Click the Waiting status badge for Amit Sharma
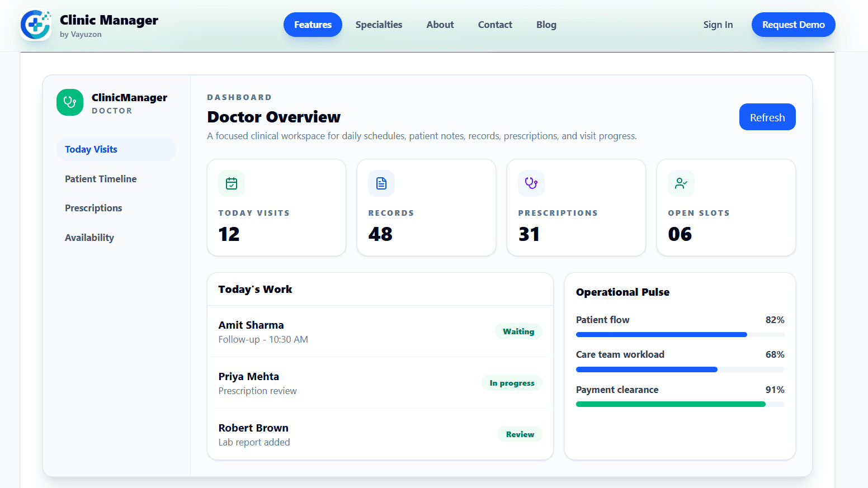The height and width of the screenshot is (488, 868). coord(518,331)
